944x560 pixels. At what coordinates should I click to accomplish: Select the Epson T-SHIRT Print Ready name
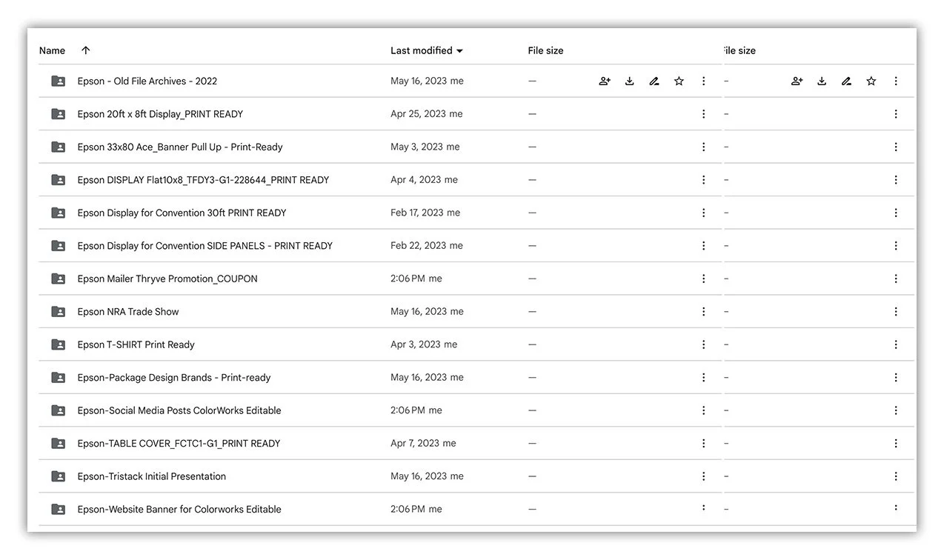pos(136,344)
